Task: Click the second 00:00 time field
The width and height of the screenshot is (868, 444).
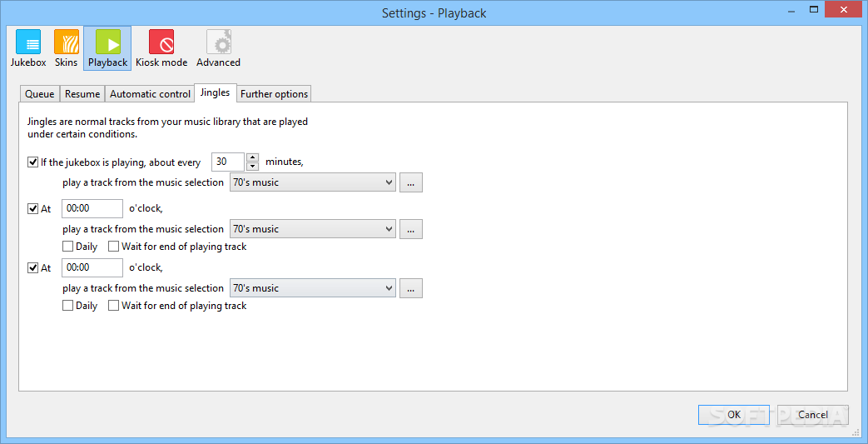Action: [92, 267]
